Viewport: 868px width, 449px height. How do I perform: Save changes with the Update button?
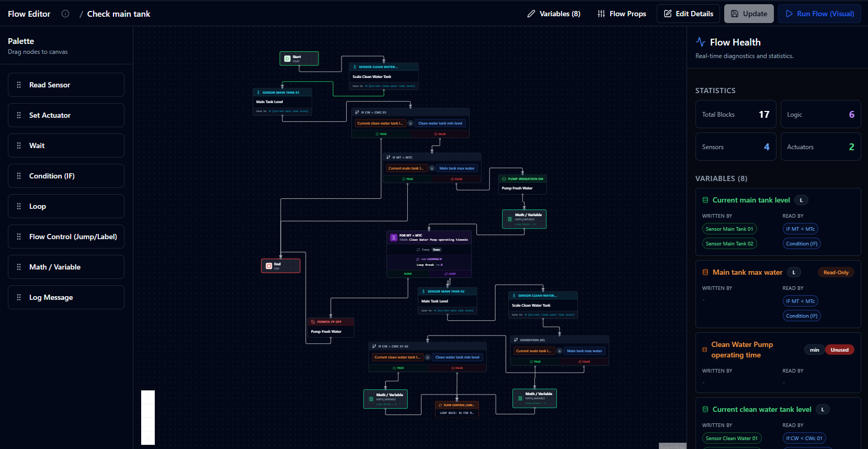[x=749, y=14]
